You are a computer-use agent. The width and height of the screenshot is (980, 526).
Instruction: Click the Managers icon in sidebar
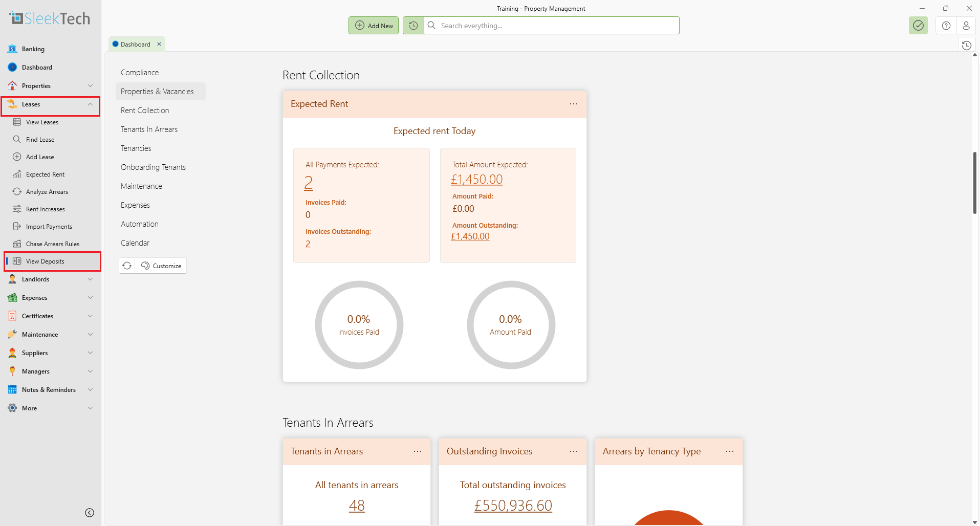click(x=12, y=371)
